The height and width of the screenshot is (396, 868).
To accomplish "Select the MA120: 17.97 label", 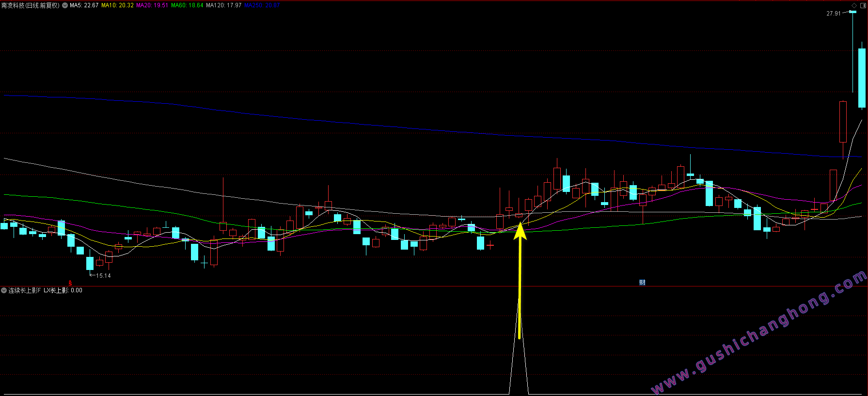I will point(223,5).
